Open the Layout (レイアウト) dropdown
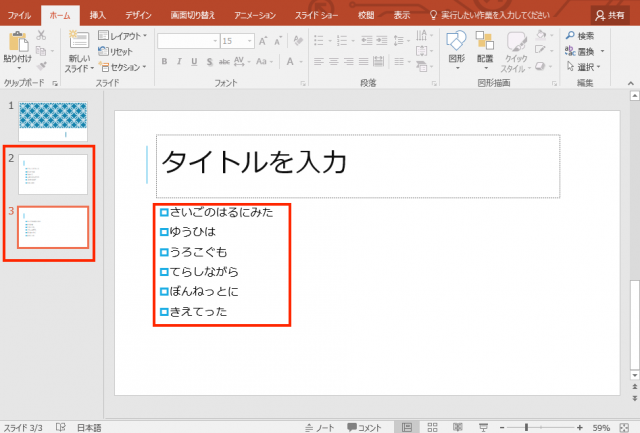The height and width of the screenshot is (433, 640). pos(124,36)
